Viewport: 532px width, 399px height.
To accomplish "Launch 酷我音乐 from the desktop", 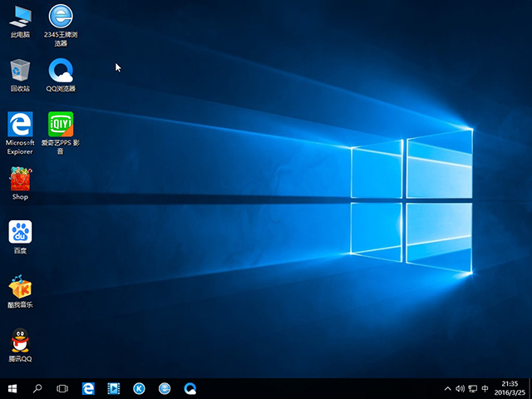I will click(x=20, y=288).
